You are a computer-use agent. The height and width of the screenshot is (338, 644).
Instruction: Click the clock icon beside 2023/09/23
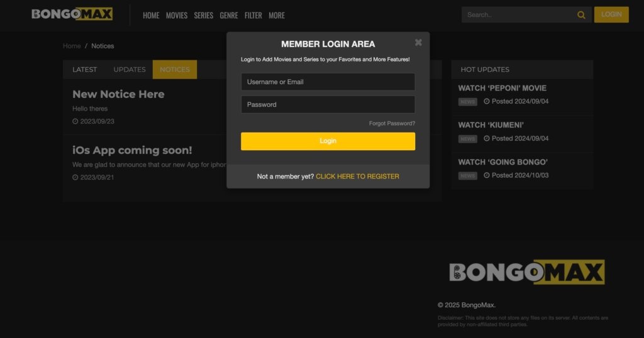[75, 121]
